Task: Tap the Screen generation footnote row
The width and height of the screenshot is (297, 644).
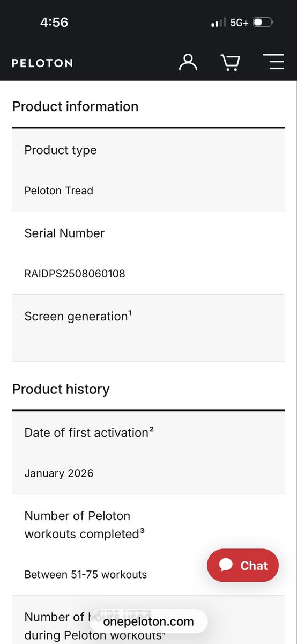Action: click(x=148, y=328)
